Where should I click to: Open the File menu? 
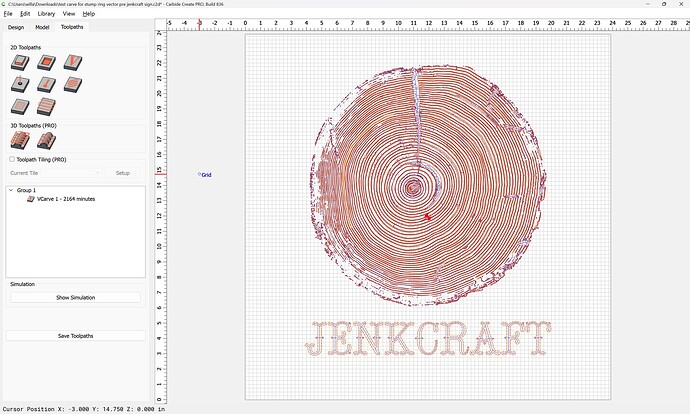tap(8, 14)
